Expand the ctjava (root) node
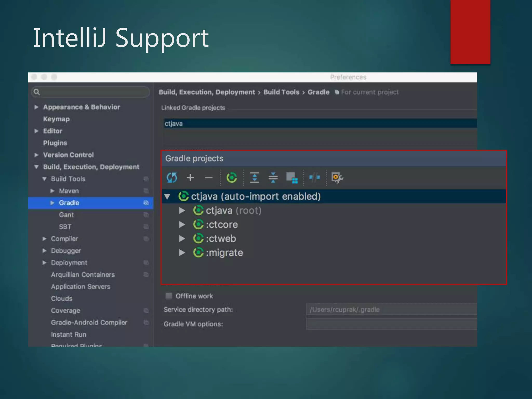This screenshot has width=532, height=399. point(182,210)
